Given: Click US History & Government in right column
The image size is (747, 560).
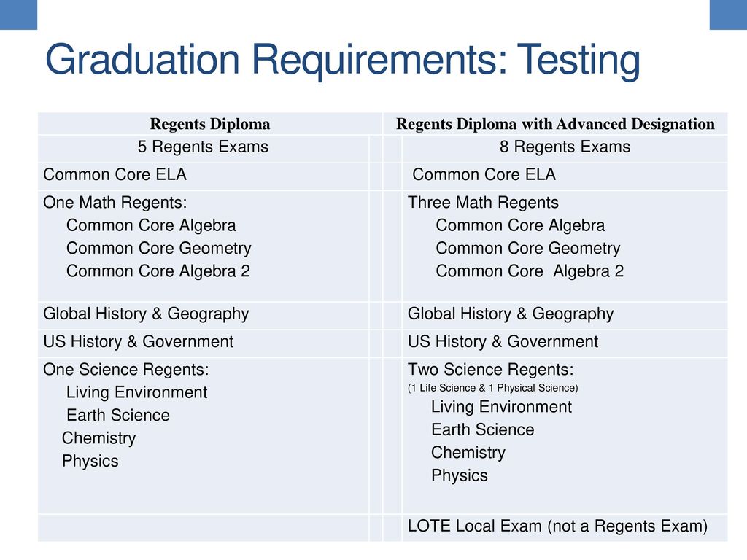Looking at the screenshot, I should pos(503,341).
